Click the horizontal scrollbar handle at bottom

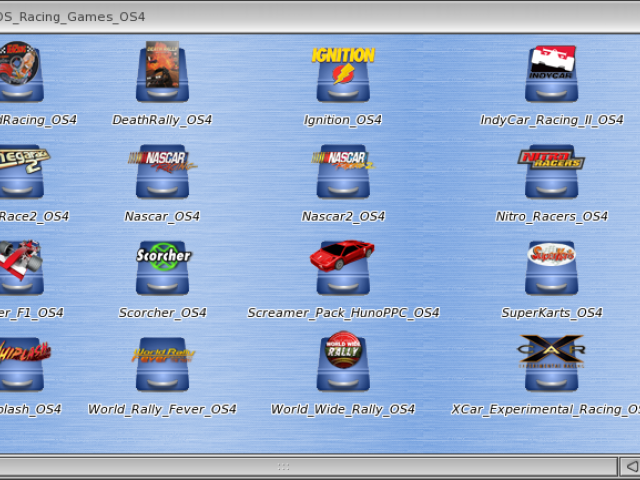[284, 466]
